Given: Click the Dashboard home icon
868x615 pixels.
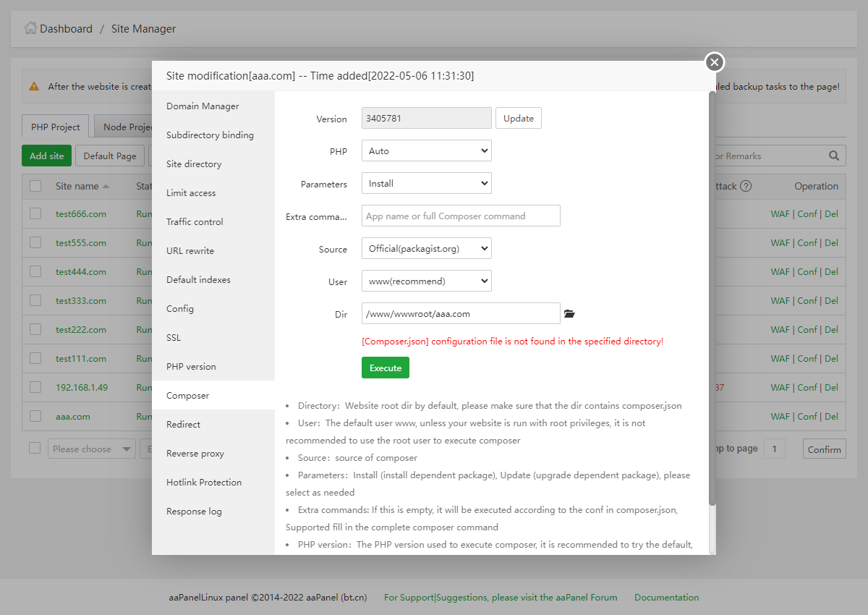Looking at the screenshot, I should (30, 28).
